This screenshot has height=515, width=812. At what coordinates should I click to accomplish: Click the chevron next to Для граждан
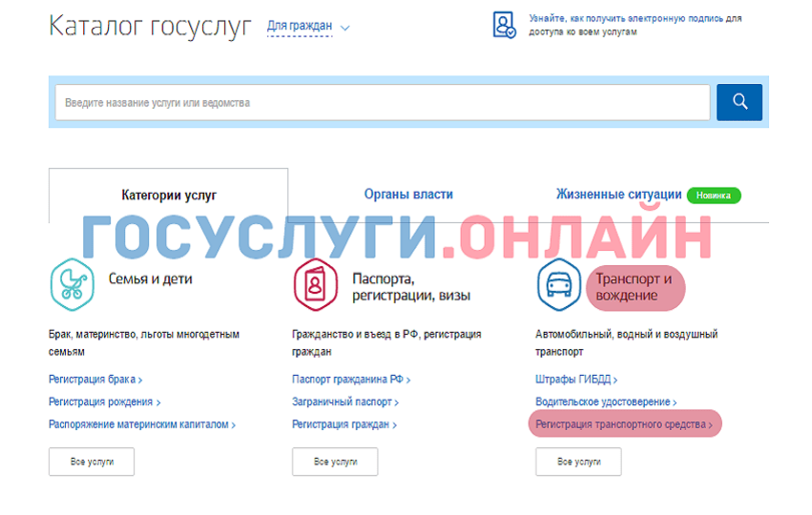344,28
